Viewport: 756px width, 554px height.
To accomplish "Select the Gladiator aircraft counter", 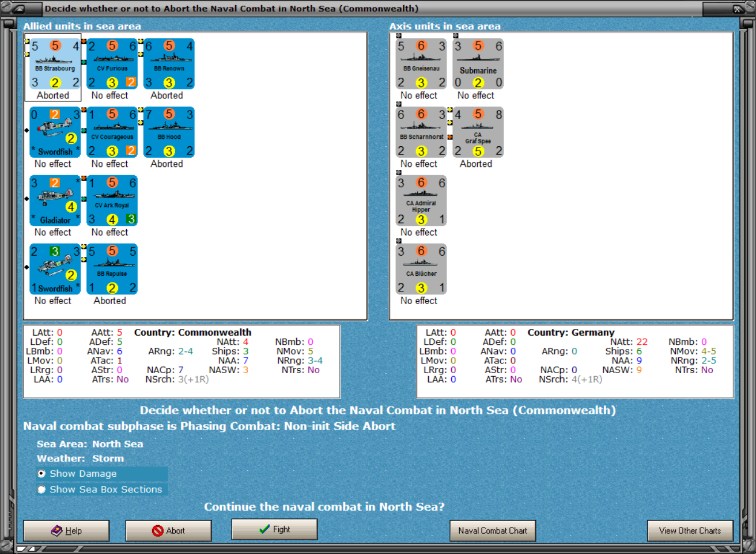I will 55,201.
